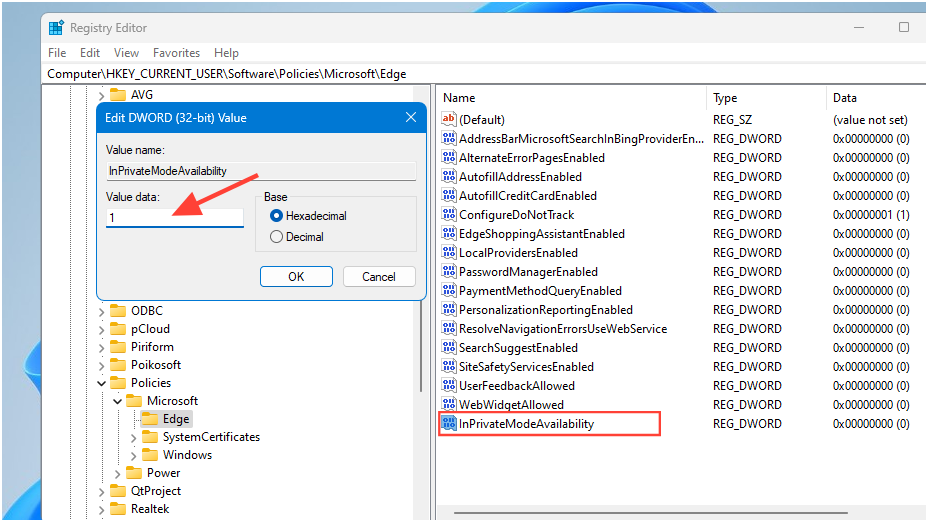Maximize the Registry Editor window
927x521 pixels.
click(904, 27)
